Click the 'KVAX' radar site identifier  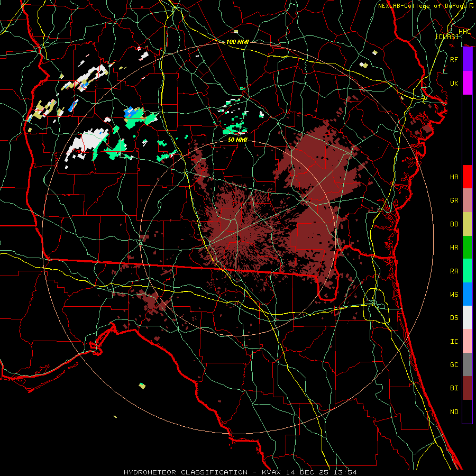[x=271, y=472]
